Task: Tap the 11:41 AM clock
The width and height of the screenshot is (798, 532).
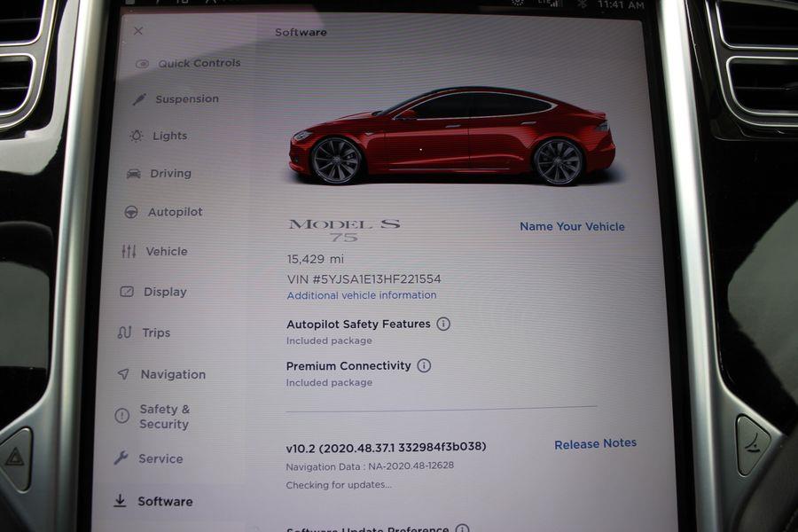Action: (x=621, y=5)
